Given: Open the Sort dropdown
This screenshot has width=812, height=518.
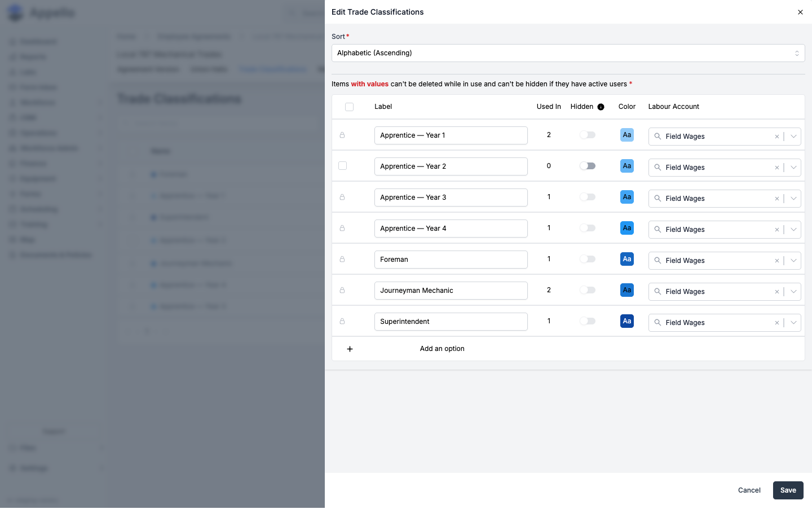Looking at the screenshot, I should [568, 53].
